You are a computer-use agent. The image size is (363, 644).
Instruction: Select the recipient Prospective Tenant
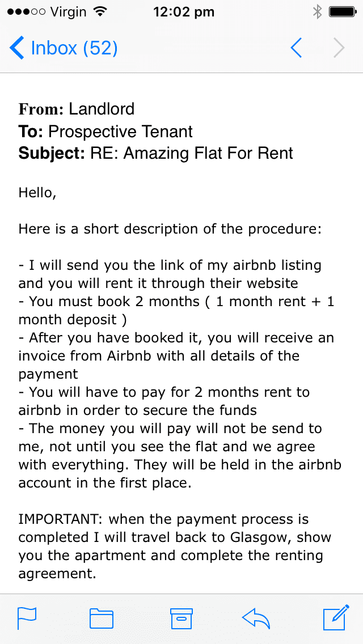[x=120, y=132]
